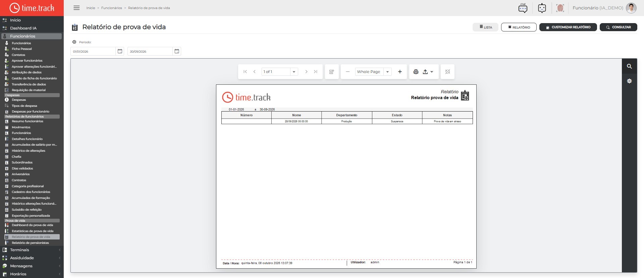Open search panel in report viewer sidebar

coord(629,66)
